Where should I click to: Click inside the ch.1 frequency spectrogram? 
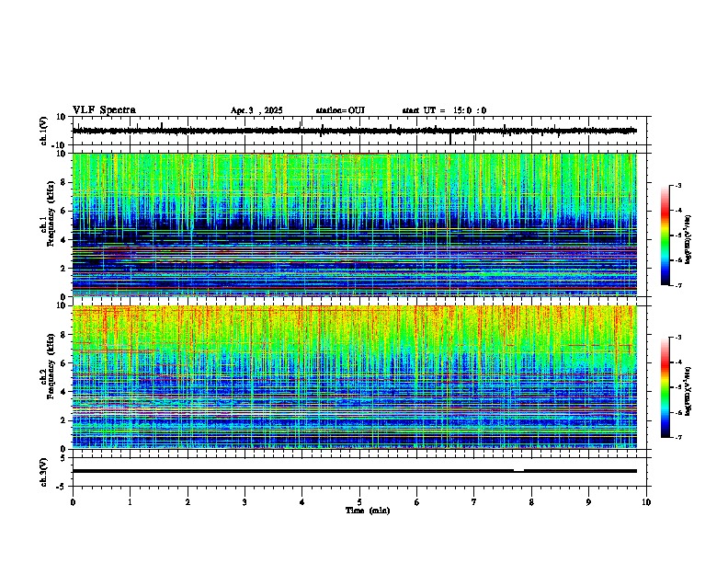[355, 224]
